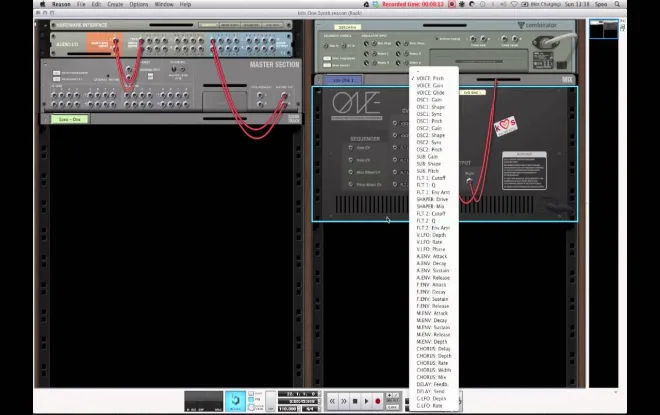This screenshot has width=660, height=415.
Task: Choose SHAPER: Drive from the popup list
Action: point(434,199)
